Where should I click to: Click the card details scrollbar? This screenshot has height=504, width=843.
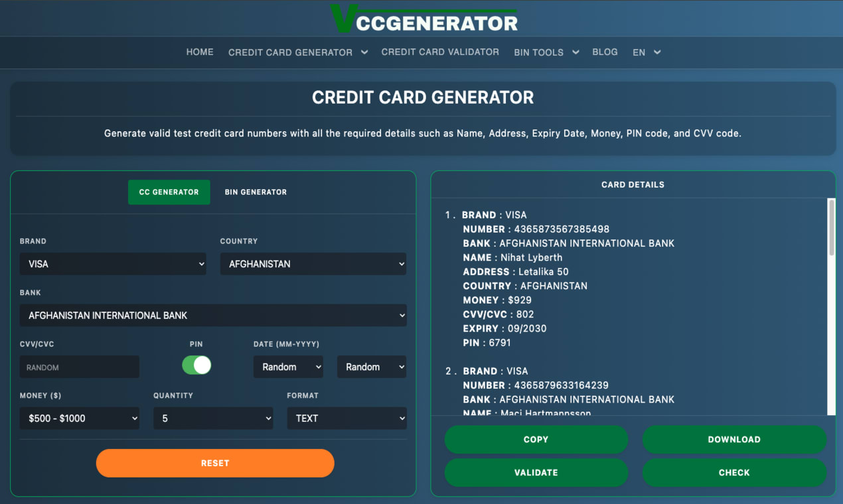coord(832,227)
